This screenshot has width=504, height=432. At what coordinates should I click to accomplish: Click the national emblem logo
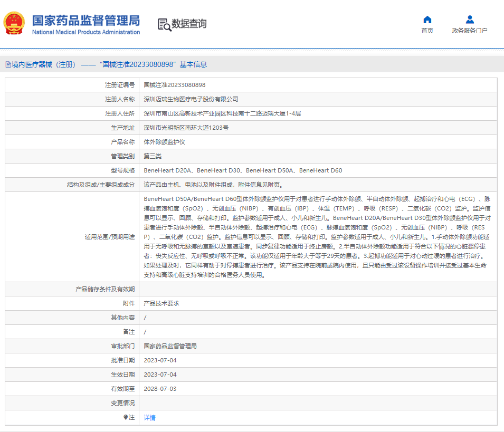click(x=14, y=23)
